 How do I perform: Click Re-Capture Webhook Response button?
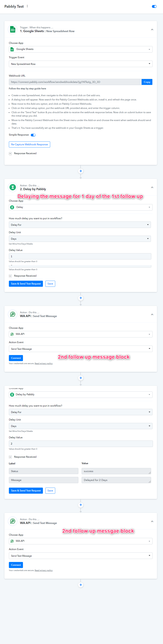click(29, 144)
